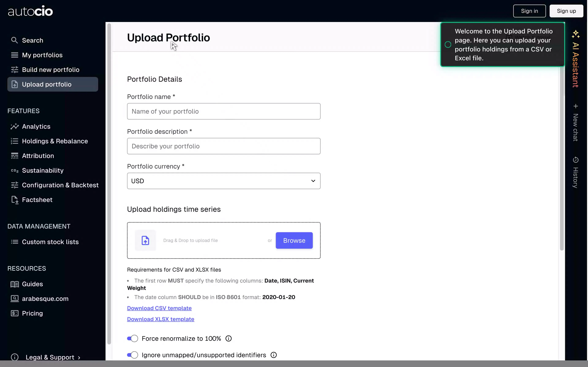Click the New chat plus icon
588x367 pixels.
[575, 106]
